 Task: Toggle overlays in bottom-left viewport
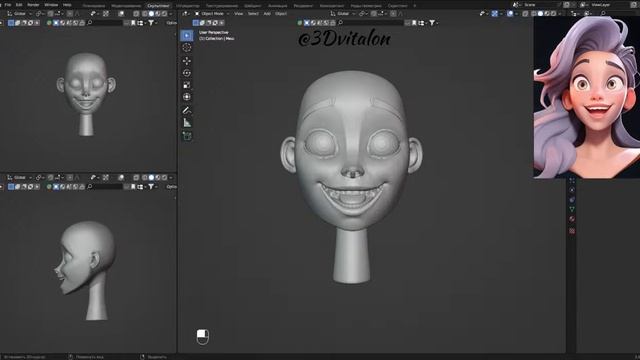(x=121, y=178)
